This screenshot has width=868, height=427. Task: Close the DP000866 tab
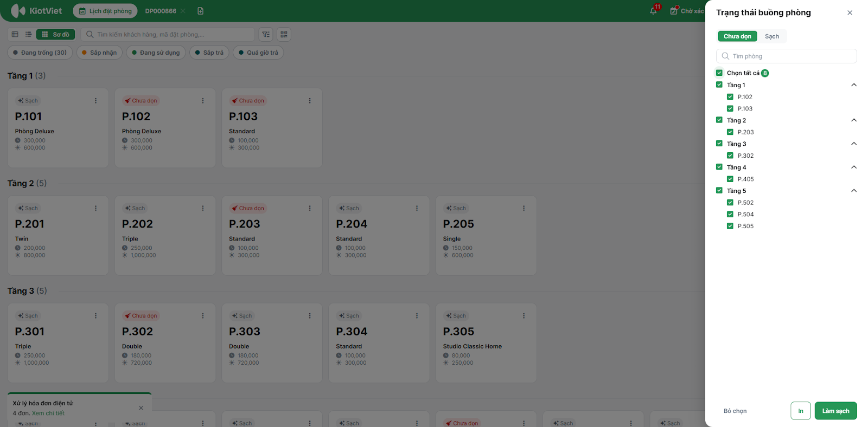pos(183,11)
